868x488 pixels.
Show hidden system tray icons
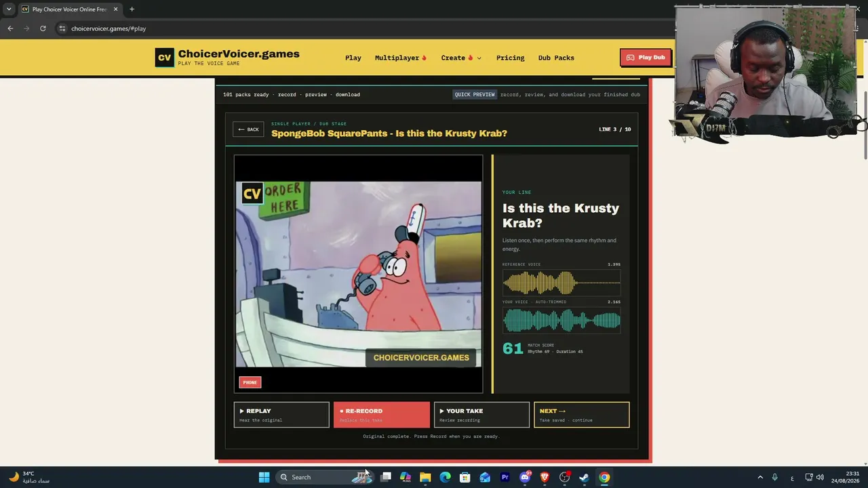[x=759, y=477]
